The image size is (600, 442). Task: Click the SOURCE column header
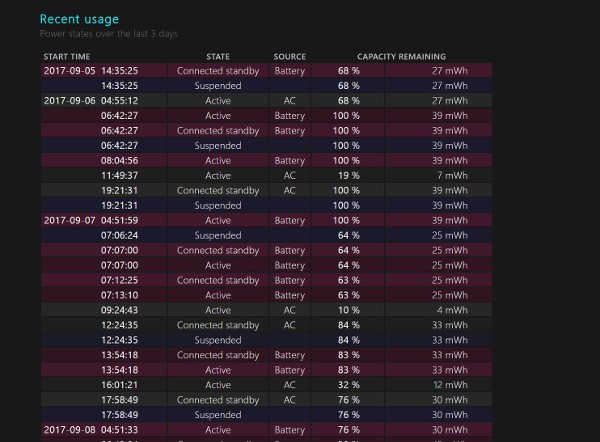[290, 56]
